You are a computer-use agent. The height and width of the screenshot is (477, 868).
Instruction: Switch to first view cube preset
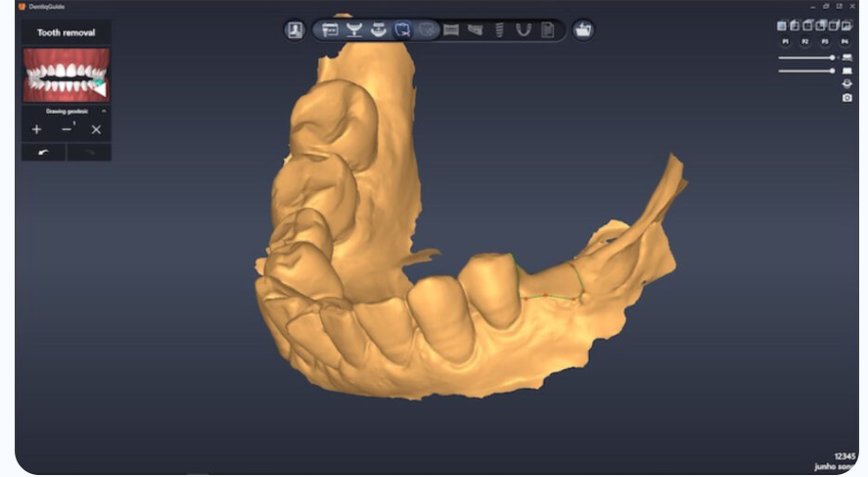coord(782,26)
